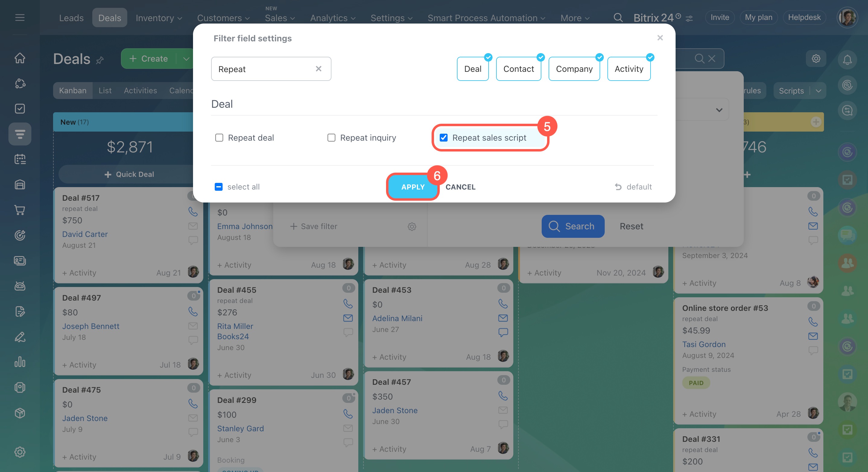Click the gear icon next to Save filter
Viewport: 868px width, 472px height.
(x=412, y=227)
